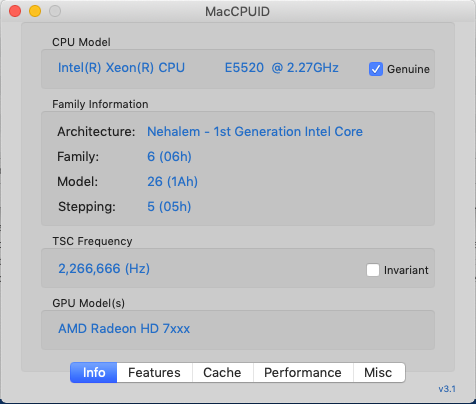Click the Intel Xeon CPU model text
The height and width of the screenshot is (404, 476).
[x=121, y=68]
